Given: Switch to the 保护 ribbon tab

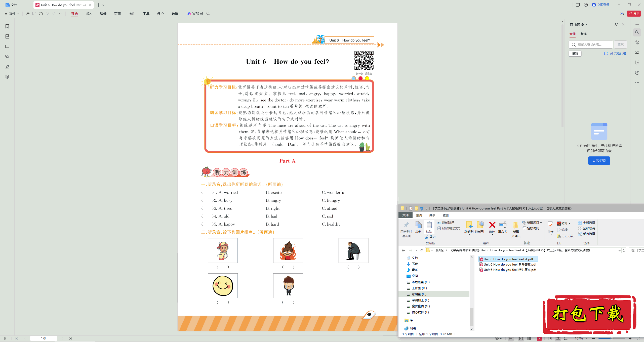Looking at the screenshot, I should pos(160,14).
